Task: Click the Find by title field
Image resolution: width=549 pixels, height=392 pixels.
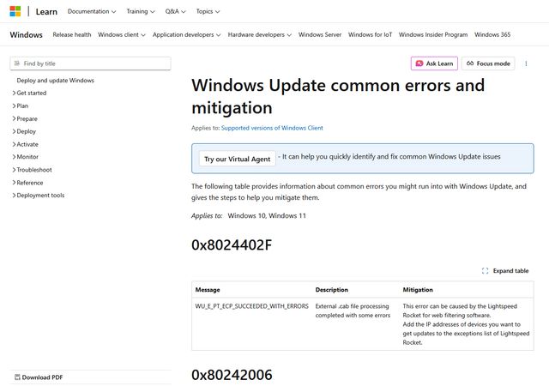Action: pos(94,63)
